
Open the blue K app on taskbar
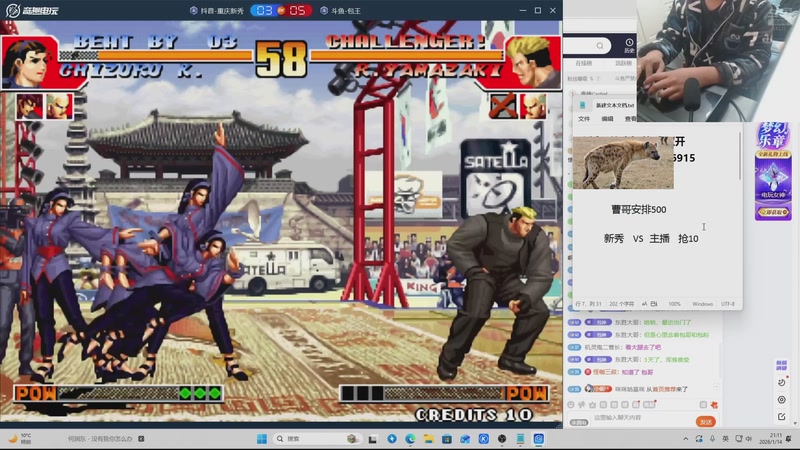[484, 439]
